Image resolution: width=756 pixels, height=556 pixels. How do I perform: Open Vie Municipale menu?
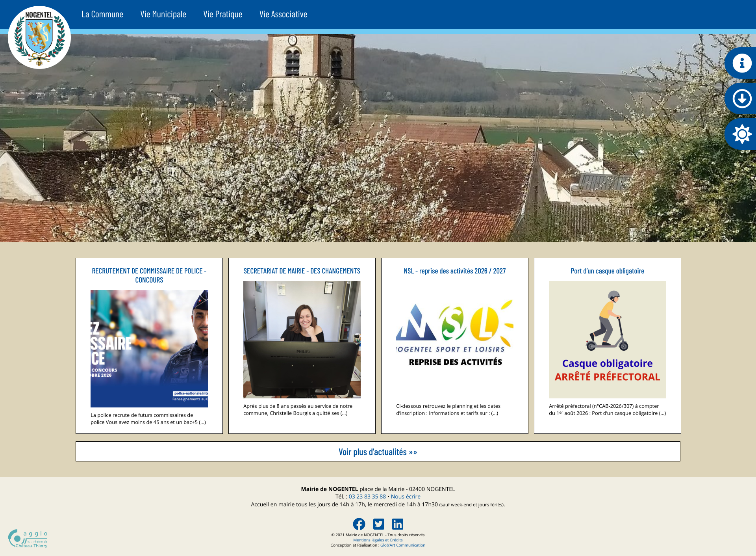tap(163, 14)
